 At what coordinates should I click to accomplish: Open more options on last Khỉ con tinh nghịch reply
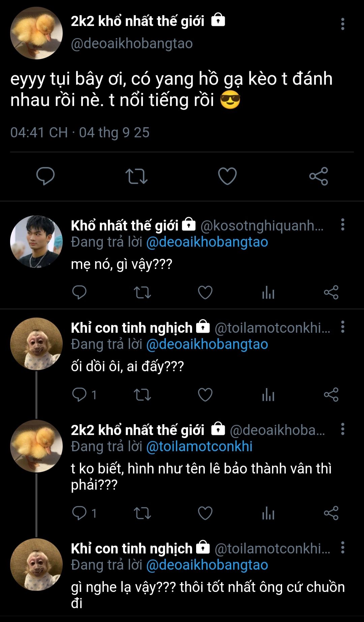tap(342, 547)
